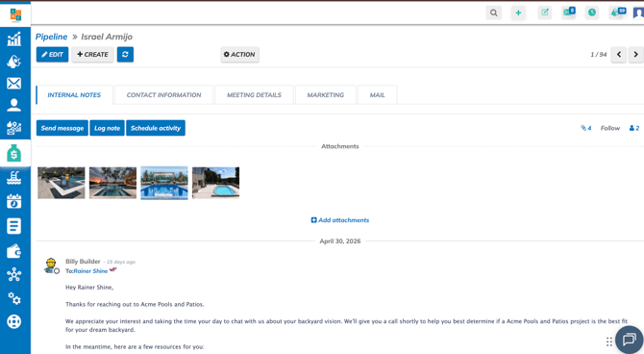Click Schedule activity button
Screen dimensions: 644x354
click(156, 128)
